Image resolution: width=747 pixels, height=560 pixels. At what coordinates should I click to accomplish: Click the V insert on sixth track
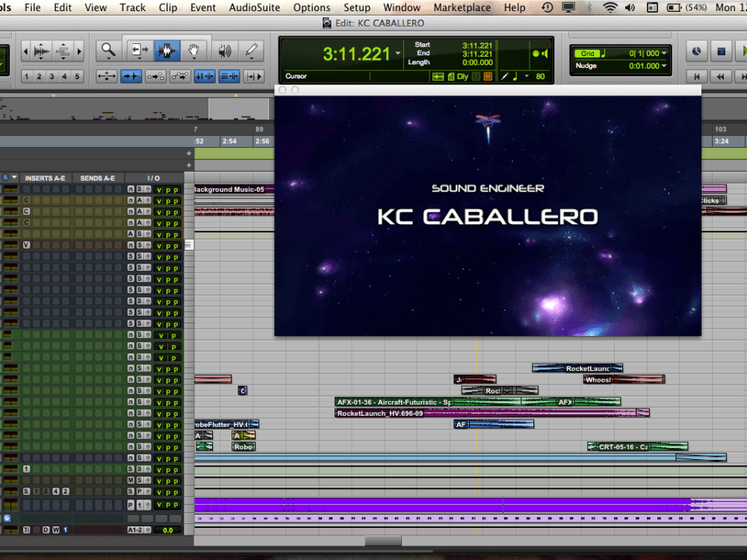(x=26, y=245)
